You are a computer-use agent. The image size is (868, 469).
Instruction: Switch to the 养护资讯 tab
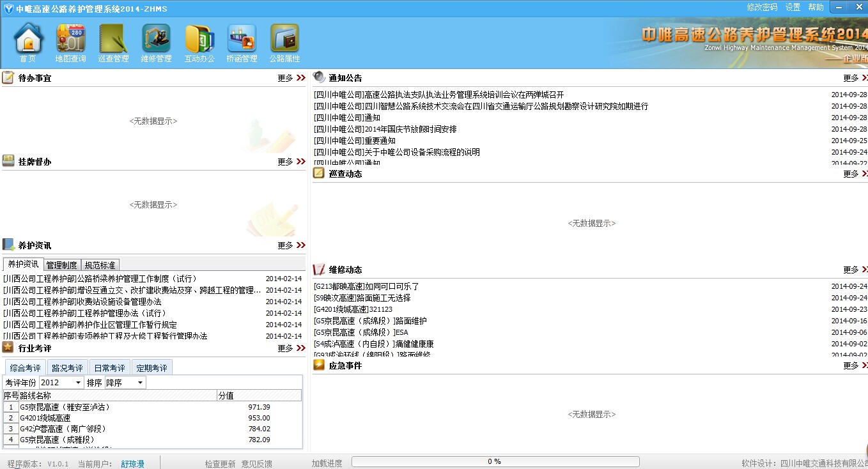tap(23, 265)
